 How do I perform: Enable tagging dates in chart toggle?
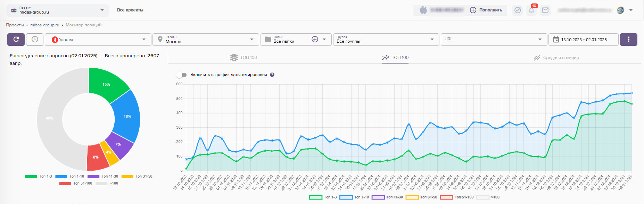181,75
